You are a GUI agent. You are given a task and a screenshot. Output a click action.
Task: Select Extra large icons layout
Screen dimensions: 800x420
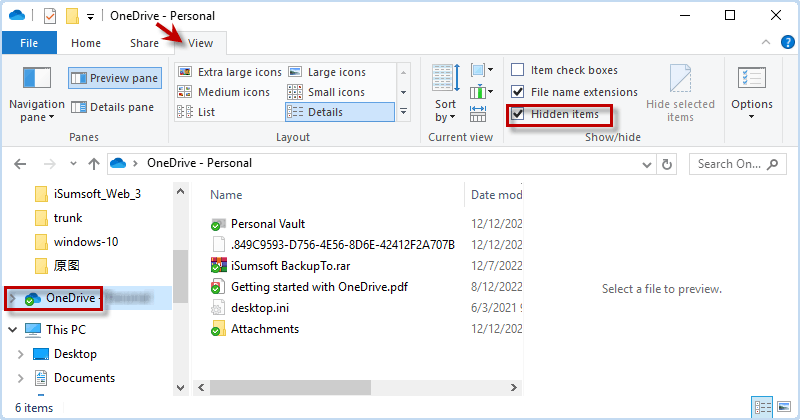pyautogui.click(x=230, y=72)
